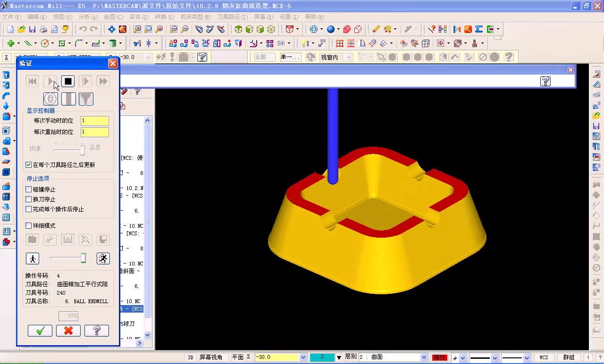Enable '换刀停止' checkbox
This screenshot has width=604, height=364.
(29, 199)
